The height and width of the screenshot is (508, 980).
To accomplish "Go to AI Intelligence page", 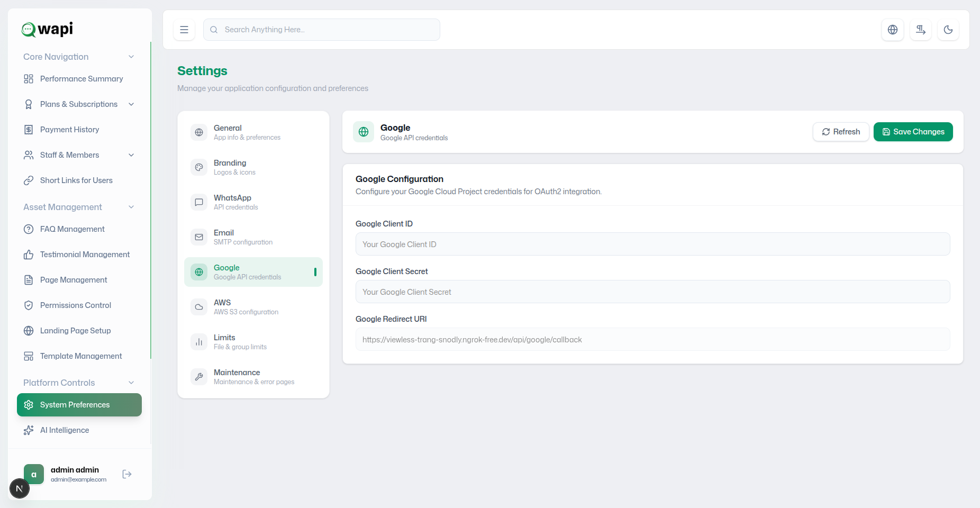I will click(x=79, y=430).
